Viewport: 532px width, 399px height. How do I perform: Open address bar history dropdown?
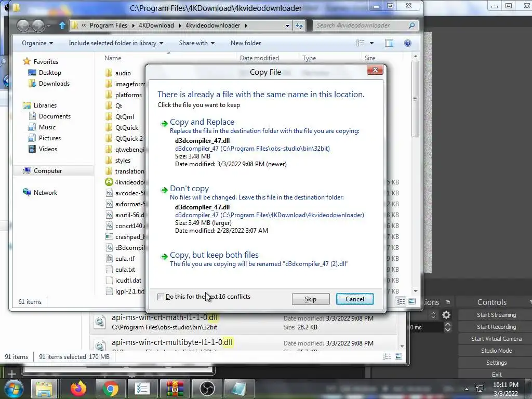click(x=287, y=26)
